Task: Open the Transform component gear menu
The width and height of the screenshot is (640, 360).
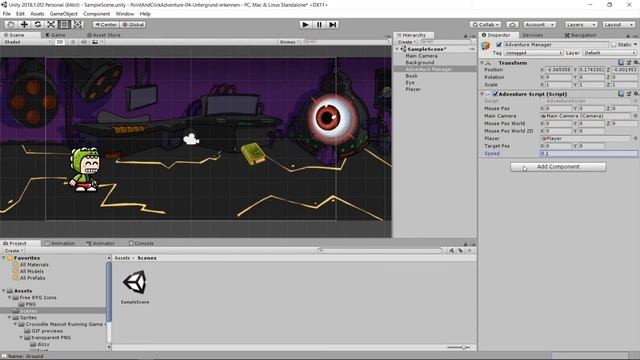Action: [x=636, y=62]
